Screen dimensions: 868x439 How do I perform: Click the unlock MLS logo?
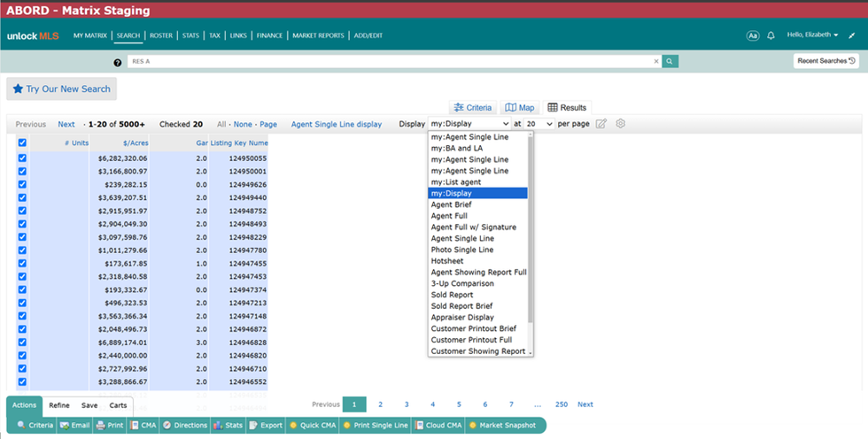(x=33, y=36)
